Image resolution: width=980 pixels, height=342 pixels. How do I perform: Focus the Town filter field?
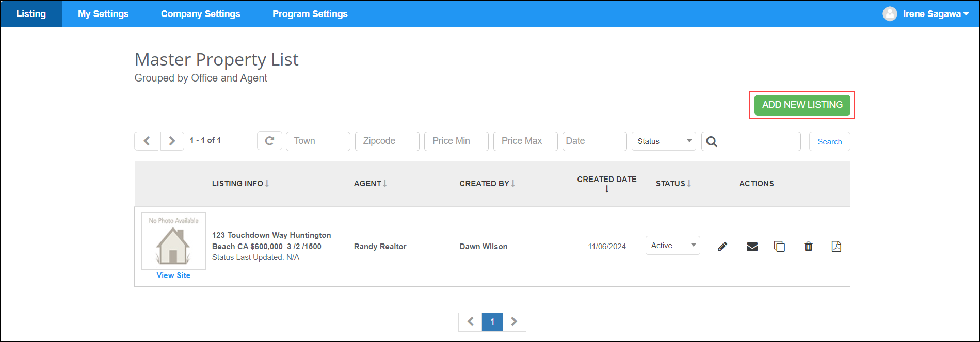coord(318,141)
